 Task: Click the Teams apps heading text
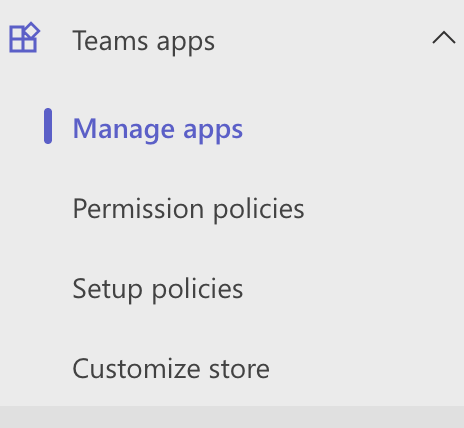point(144,41)
